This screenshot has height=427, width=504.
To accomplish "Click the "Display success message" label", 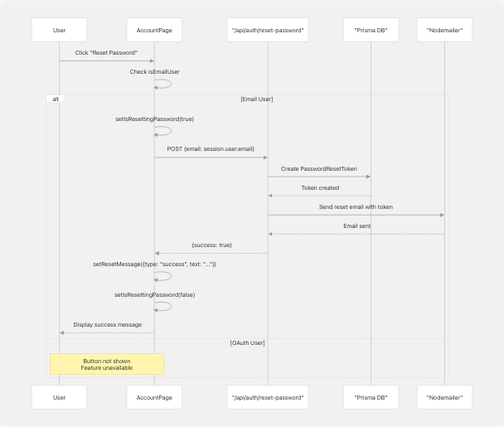I will coord(107,324).
